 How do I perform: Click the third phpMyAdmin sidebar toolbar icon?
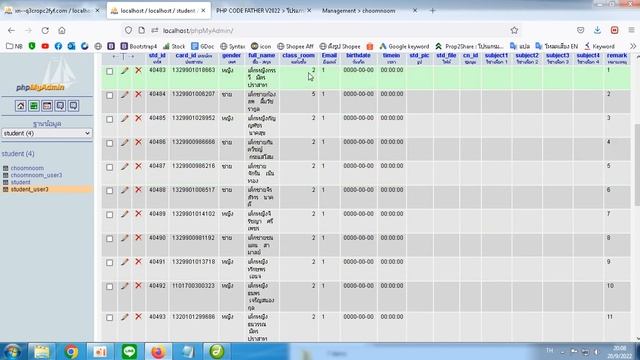[47, 106]
